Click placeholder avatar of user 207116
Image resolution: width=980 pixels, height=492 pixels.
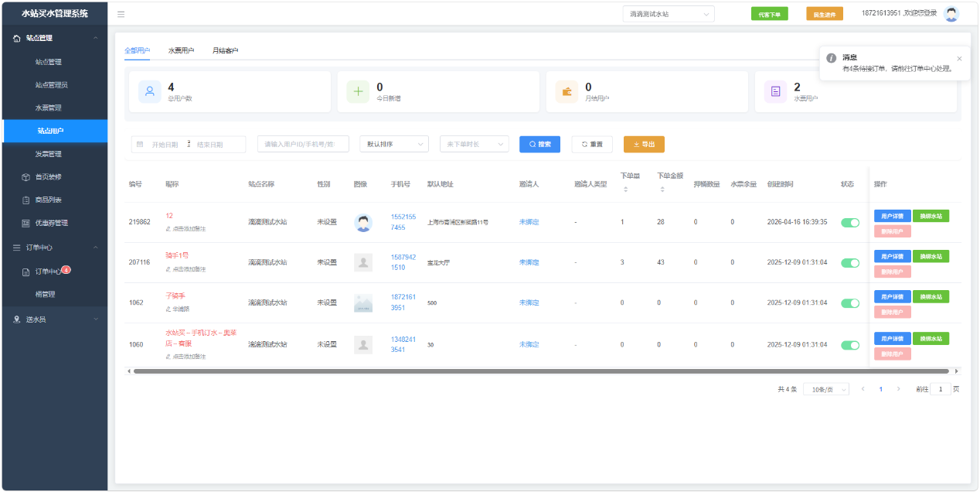click(363, 263)
